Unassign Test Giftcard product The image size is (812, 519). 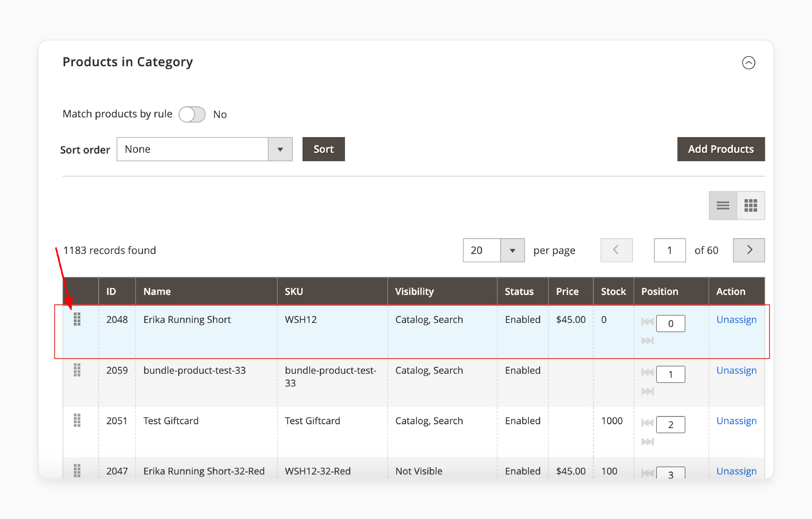[x=736, y=421]
